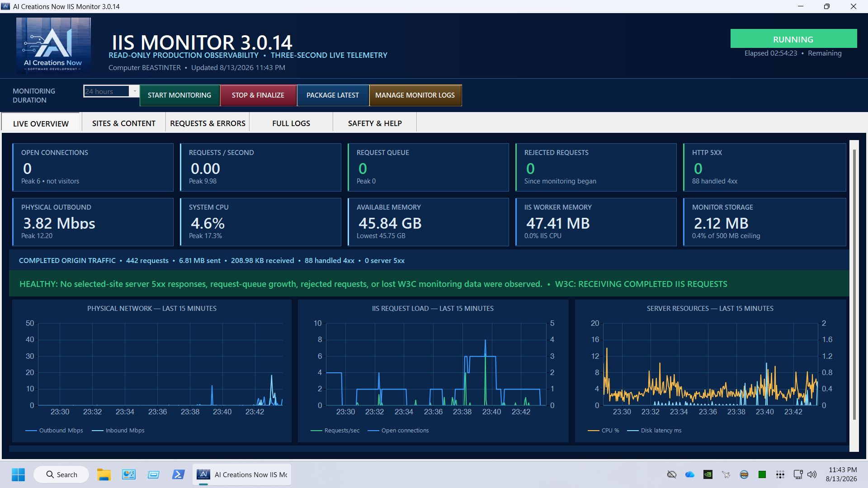The image size is (868, 488).
Task: Click the System CPU 4.6% value
Action: coord(208,223)
